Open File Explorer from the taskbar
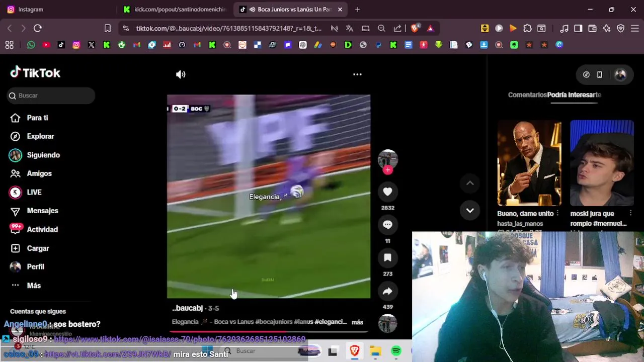Viewport: 644px width, 362px height. coord(375,351)
